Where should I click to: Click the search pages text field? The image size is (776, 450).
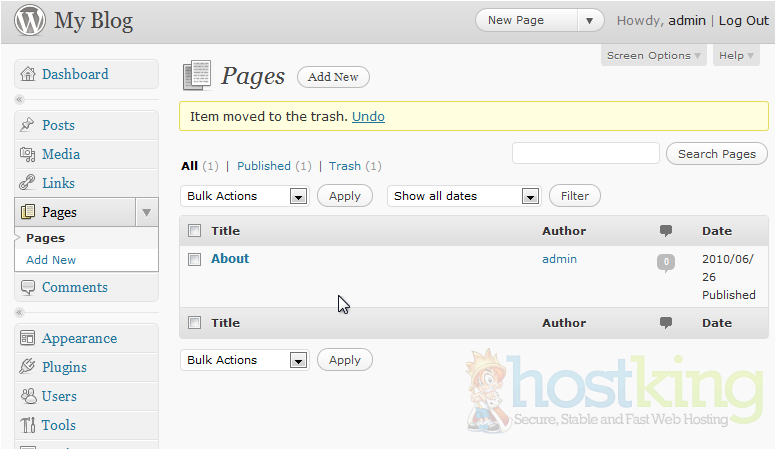coord(586,153)
